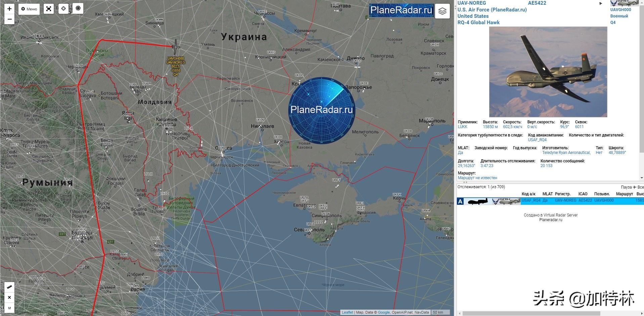
Task: Click the RQ-4 aircraft icon on map
Action: (176, 47)
